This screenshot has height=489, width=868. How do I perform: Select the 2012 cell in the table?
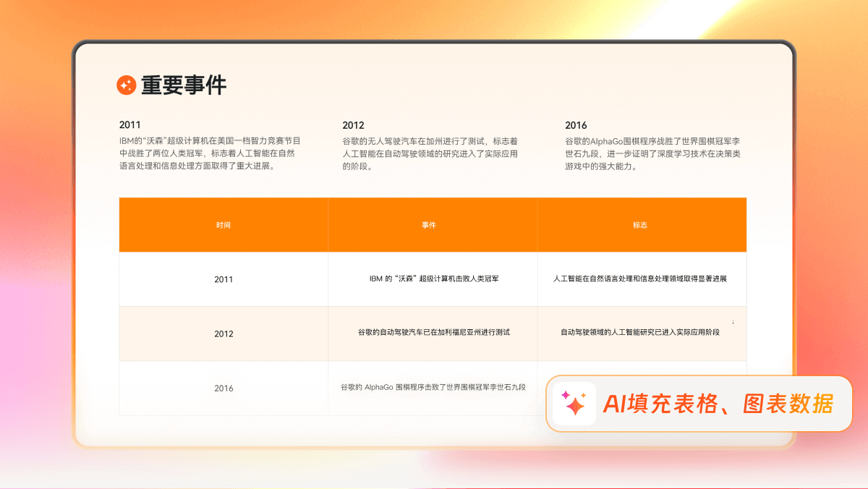pos(223,333)
